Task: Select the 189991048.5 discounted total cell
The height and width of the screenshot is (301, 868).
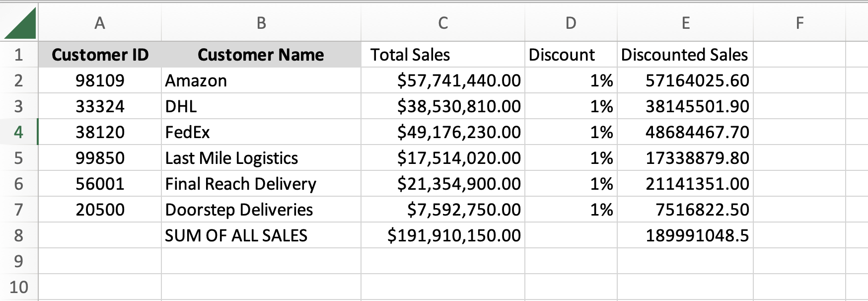Action: click(x=685, y=235)
